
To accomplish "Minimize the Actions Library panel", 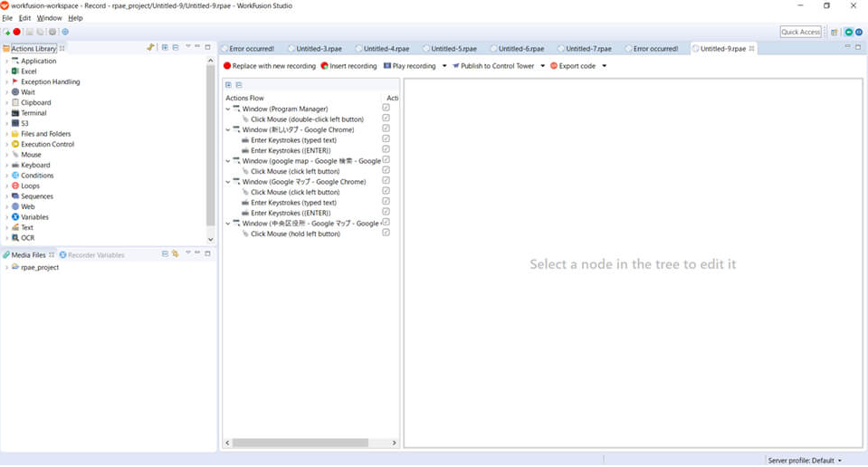I will click(x=197, y=47).
